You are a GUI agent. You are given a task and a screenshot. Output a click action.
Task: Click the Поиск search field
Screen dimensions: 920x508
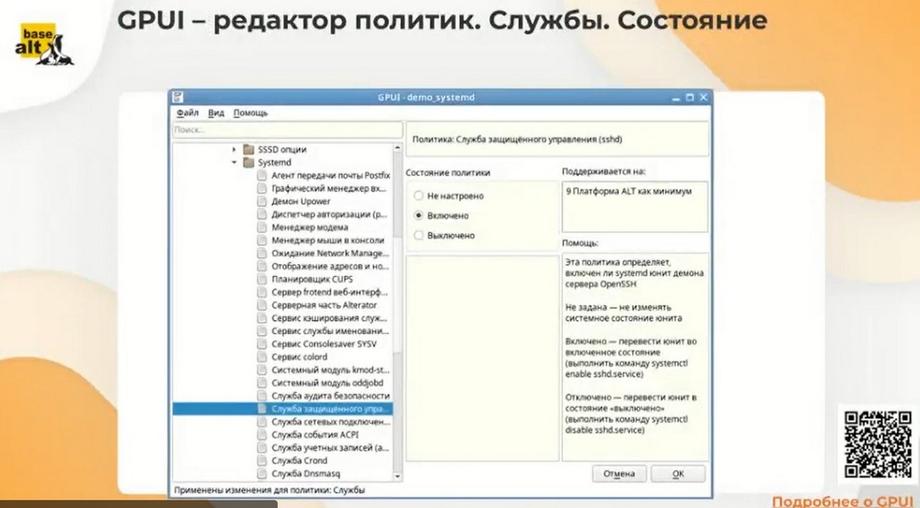coord(287,130)
